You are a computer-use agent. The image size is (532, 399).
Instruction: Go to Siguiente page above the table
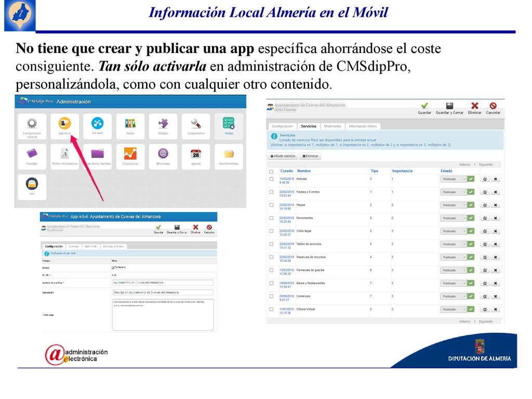[486, 165]
